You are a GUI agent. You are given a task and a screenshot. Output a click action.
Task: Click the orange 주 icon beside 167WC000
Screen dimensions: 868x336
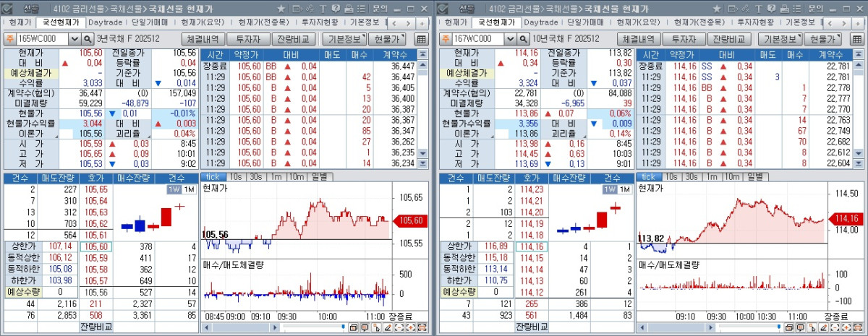[x=445, y=38]
